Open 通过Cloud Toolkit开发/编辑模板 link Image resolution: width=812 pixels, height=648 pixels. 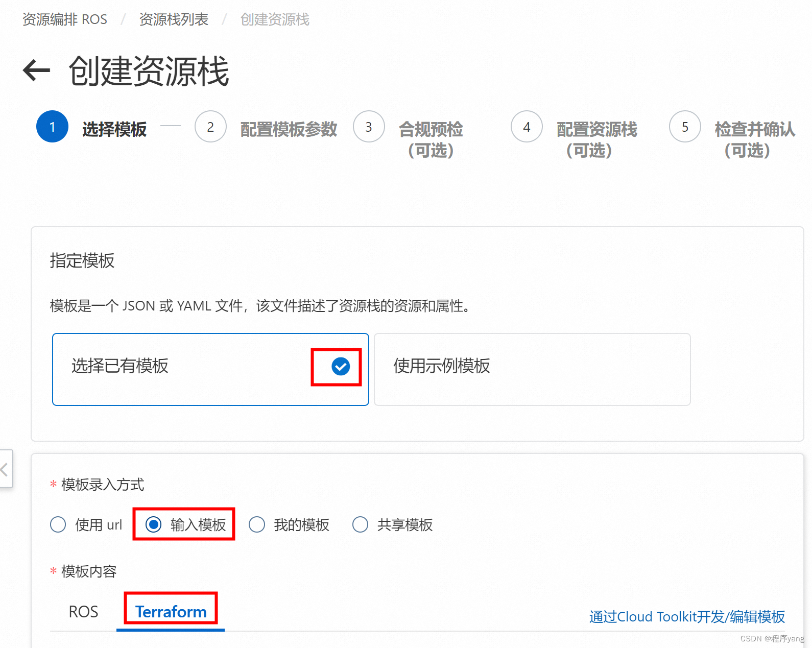(x=687, y=616)
